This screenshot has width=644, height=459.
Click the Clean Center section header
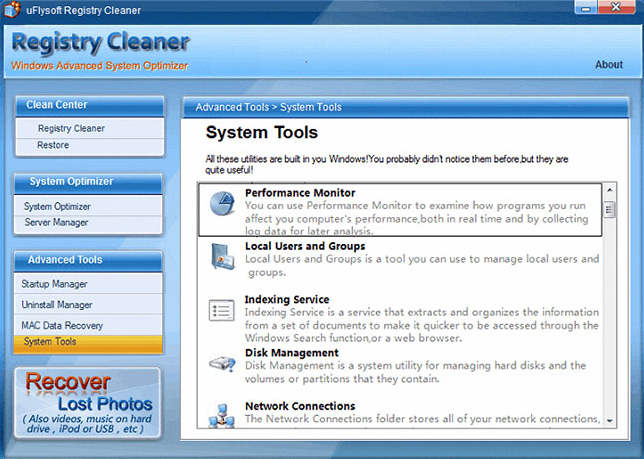pyautogui.click(x=90, y=106)
